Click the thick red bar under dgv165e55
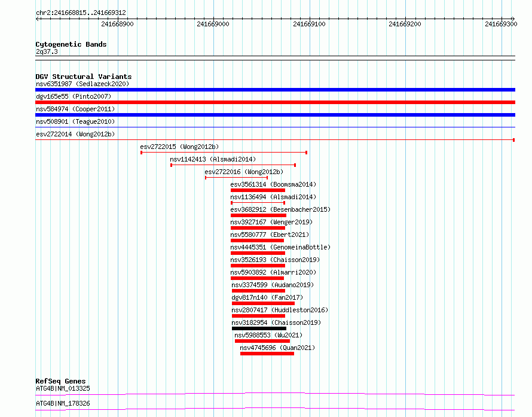Screen dimensions: 532x417 tap(275, 102)
